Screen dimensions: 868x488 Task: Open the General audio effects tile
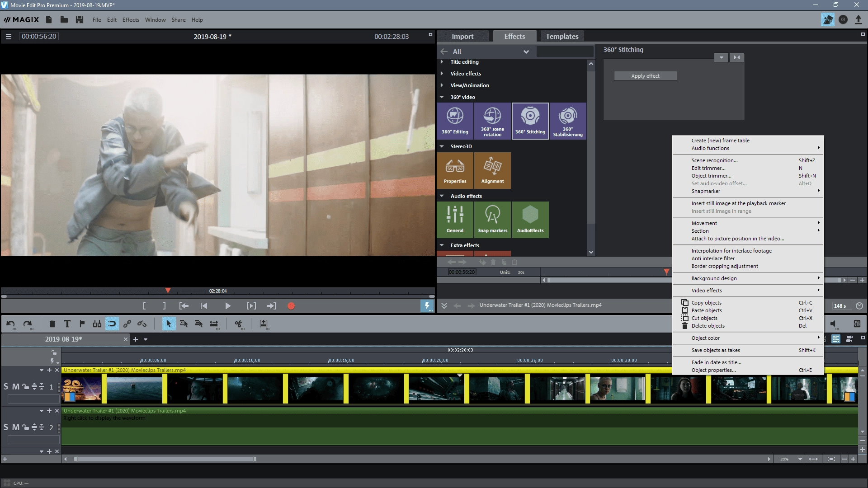[455, 220]
